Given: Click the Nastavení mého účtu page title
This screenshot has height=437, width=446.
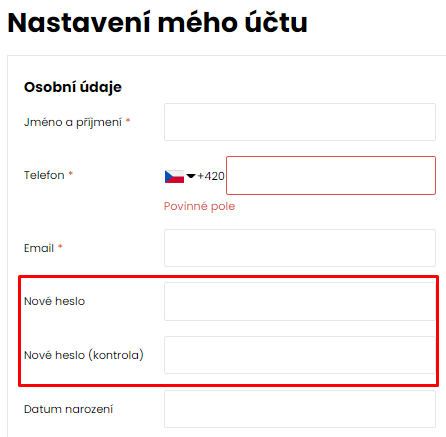Looking at the screenshot, I should 157,23.
